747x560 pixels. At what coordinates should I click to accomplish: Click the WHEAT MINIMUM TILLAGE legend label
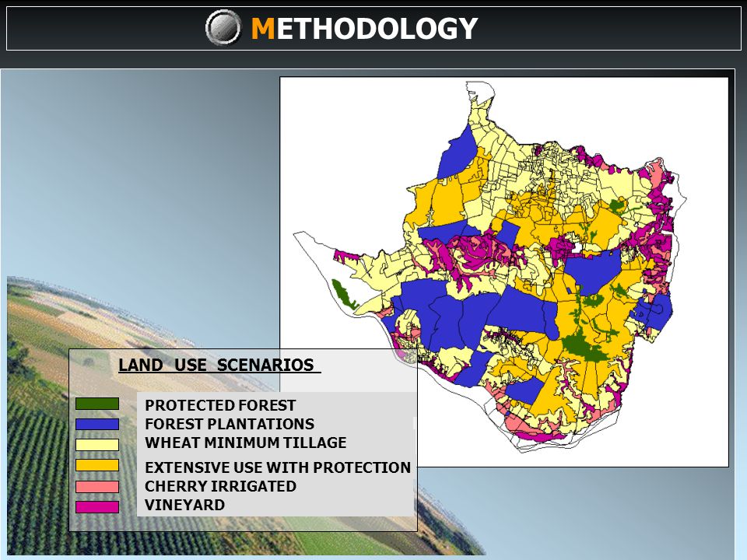[246, 443]
